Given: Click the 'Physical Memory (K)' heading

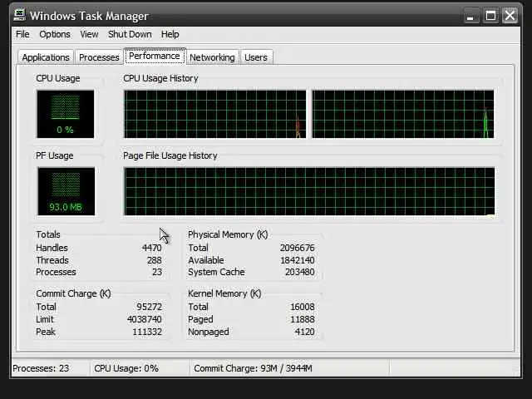Looking at the screenshot, I should tap(228, 234).
